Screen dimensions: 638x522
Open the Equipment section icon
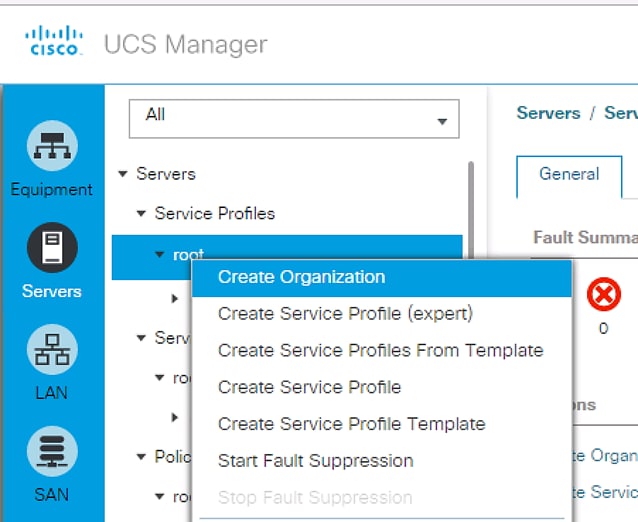pos(52,146)
